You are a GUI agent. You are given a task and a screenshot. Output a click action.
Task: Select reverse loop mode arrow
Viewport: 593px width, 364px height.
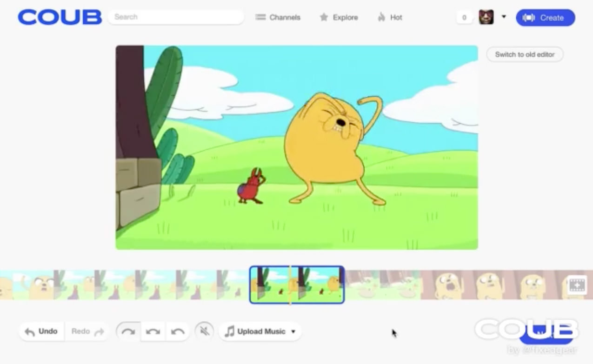(177, 331)
